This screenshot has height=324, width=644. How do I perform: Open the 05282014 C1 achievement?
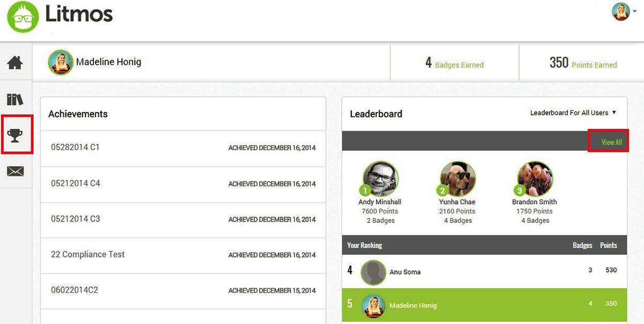point(182,148)
